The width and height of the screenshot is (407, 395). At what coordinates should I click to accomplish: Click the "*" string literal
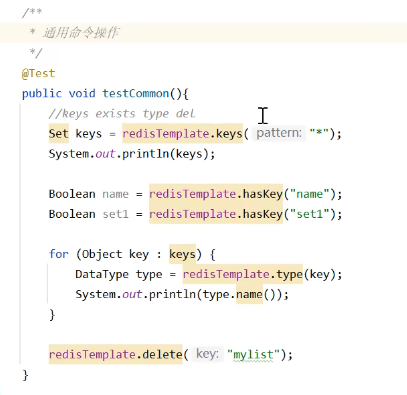coord(319,134)
